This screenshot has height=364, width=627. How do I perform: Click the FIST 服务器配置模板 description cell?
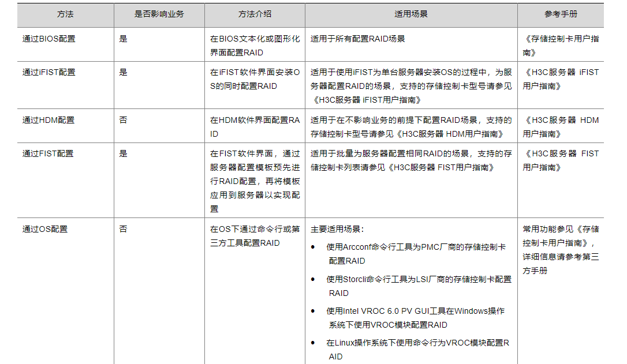255,181
